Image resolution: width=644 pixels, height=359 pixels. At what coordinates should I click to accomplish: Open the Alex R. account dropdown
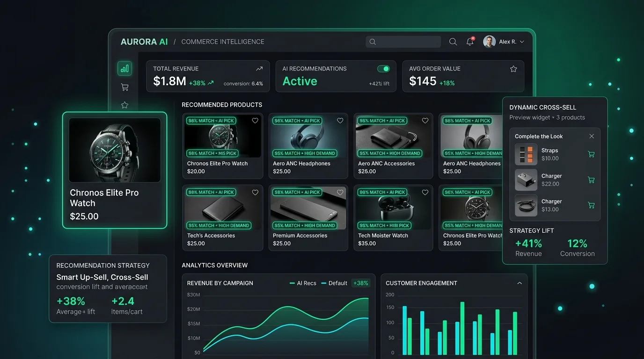coord(522,42)
